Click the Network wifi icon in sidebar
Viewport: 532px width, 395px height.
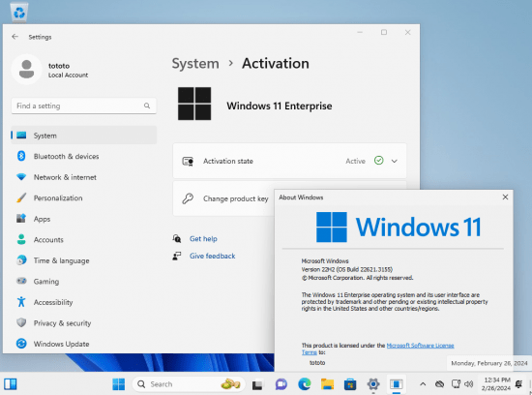click(x=21, y=177)
